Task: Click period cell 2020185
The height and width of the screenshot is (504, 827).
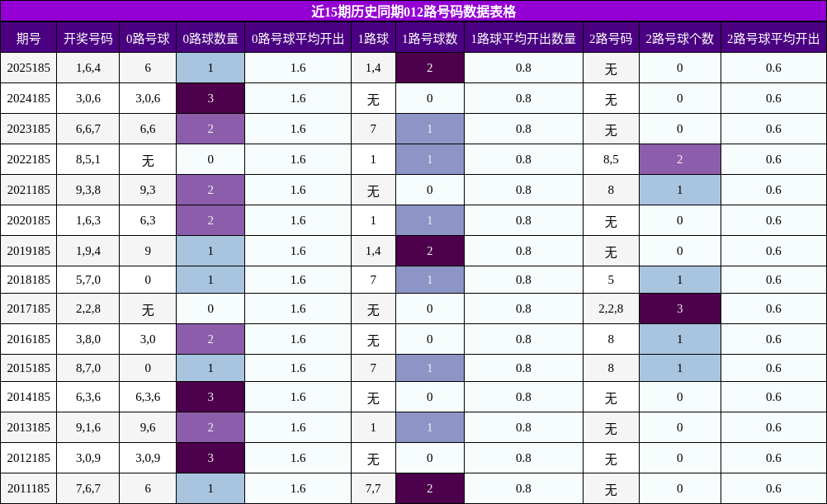Action: (29, 220)
